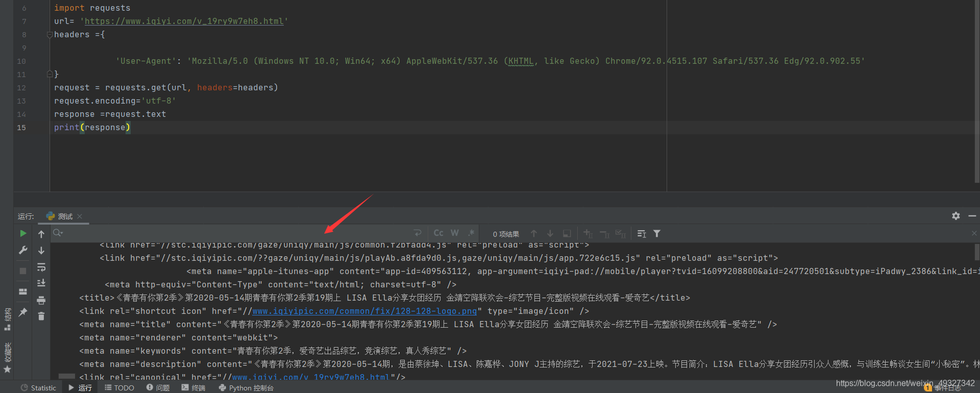Select all search occurrences

tap(621, 233)
